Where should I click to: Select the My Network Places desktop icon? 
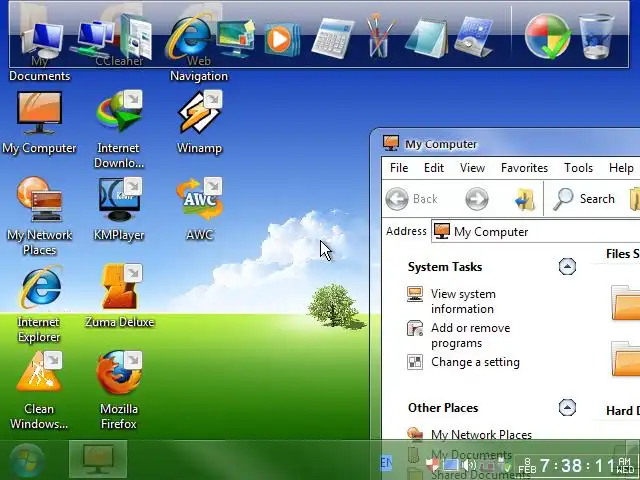pos(39,216)
